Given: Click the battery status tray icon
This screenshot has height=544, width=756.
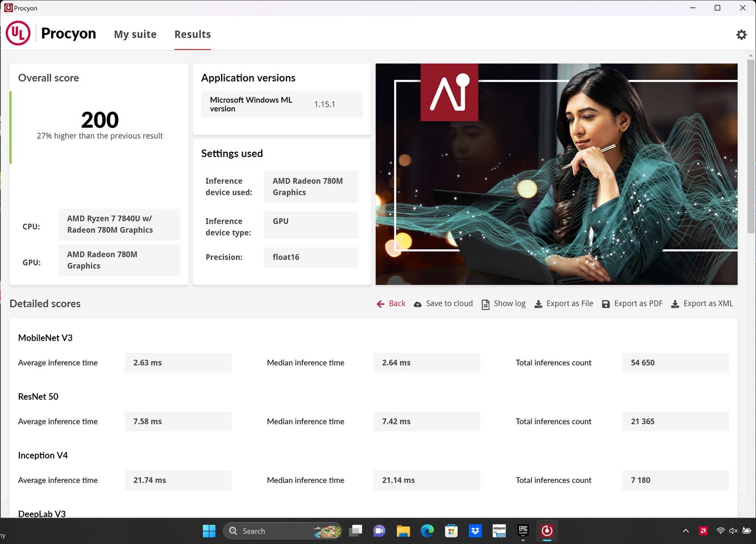Looking at the screenshot, I should (x=747, y=531).
